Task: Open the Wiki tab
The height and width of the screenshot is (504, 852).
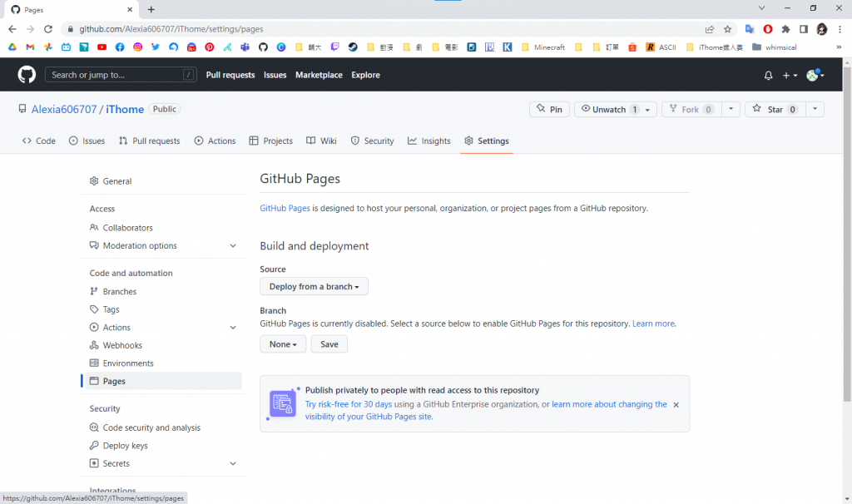Action: [x=321, y=141]
